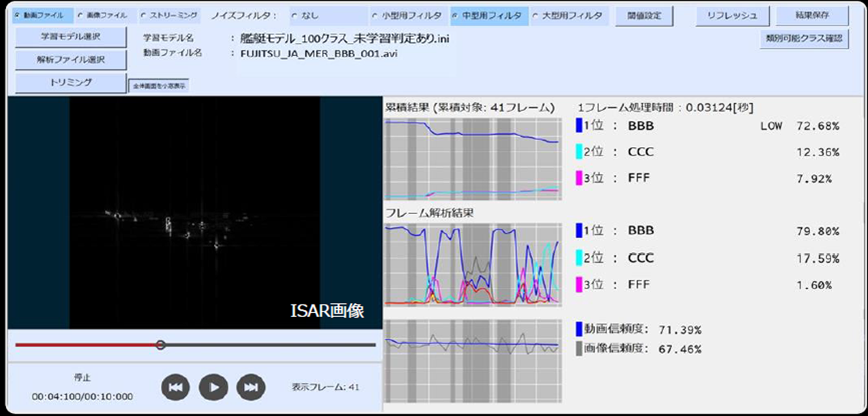Skip forward to the last frame

250,387
